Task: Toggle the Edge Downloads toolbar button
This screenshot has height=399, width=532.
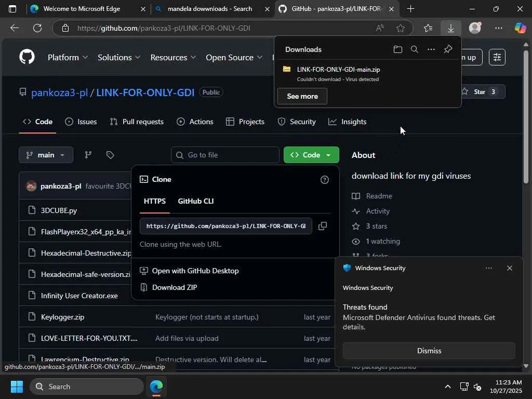Action: click(450, 28)
